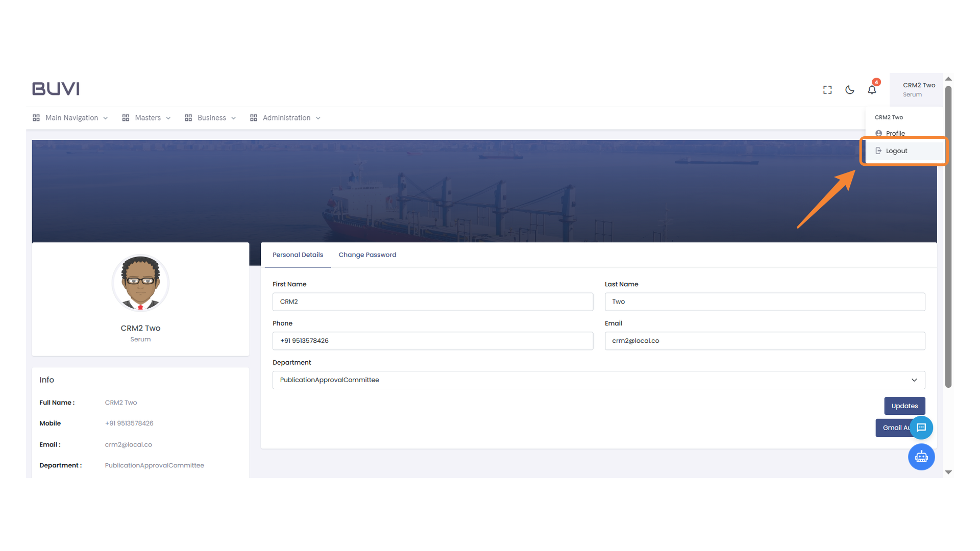Click the user avatar picture
Image resolution: width=980 pixels, height=551 pixels.
click(x=140, y=283)
